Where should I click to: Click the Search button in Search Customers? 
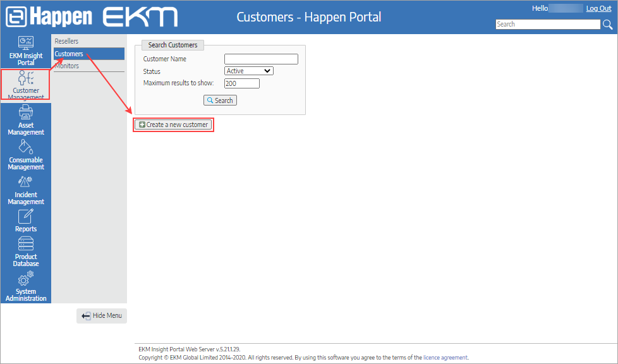tap(220, 100)
